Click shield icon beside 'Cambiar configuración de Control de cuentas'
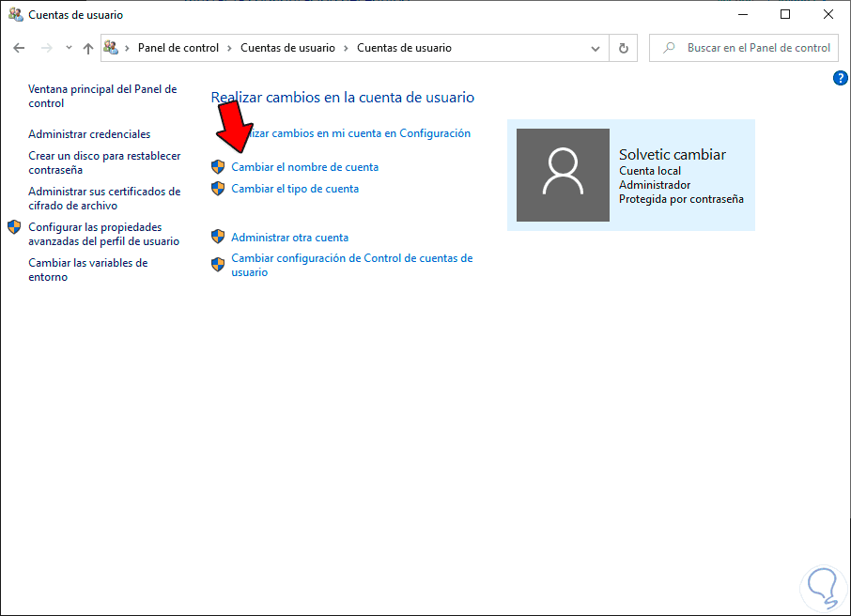851x616 pixels. coord(218,264)
